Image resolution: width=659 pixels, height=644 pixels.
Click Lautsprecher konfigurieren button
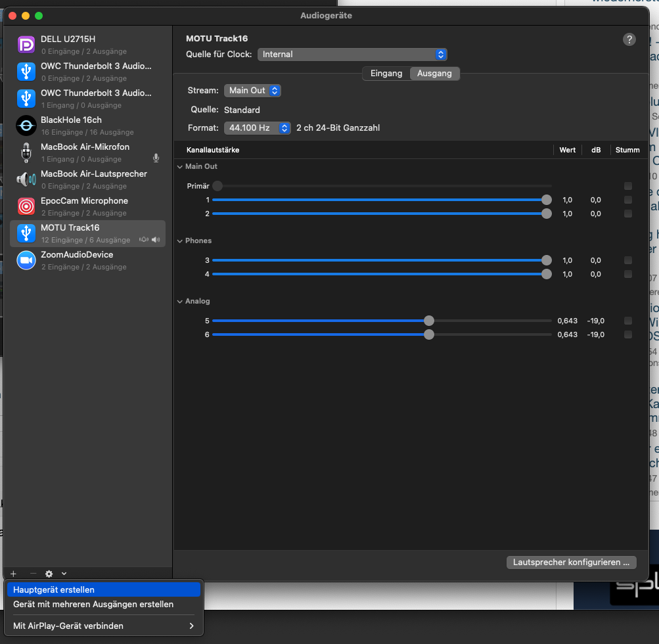coord(572,563)
